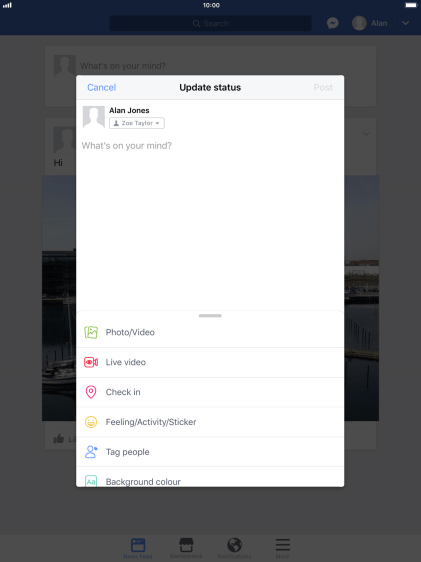Expand the account arrow next to Alan
Image resolution: width=421 pixels, height=562 pixels.
(406, 23)
